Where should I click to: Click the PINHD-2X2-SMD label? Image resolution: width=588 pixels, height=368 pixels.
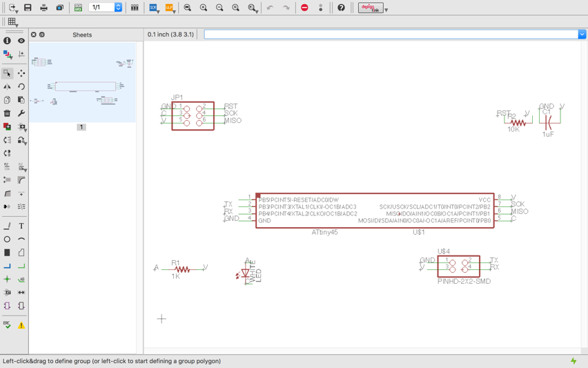click(464, 281)
